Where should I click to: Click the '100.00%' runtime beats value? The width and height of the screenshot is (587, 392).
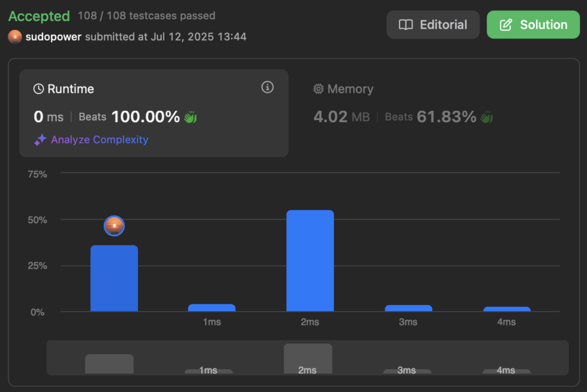(146, 117)
